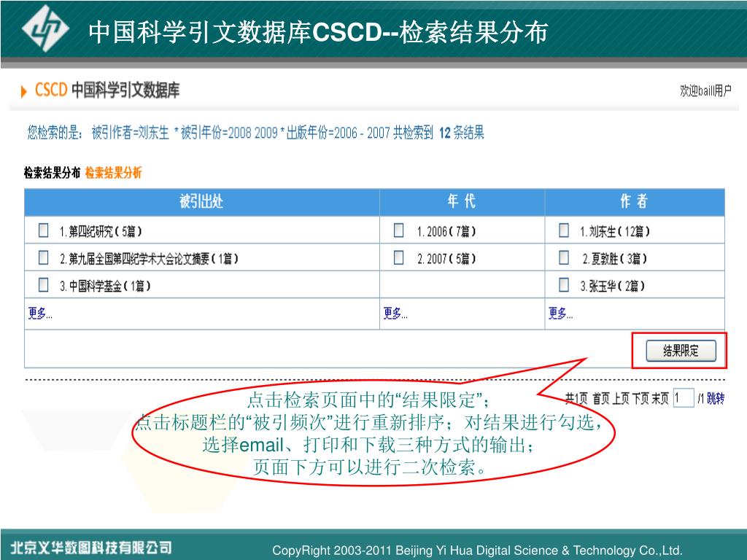This screenshot has height=560, width=747.
Task: Go to 首页 first page
Action: [x=601, y=398]
